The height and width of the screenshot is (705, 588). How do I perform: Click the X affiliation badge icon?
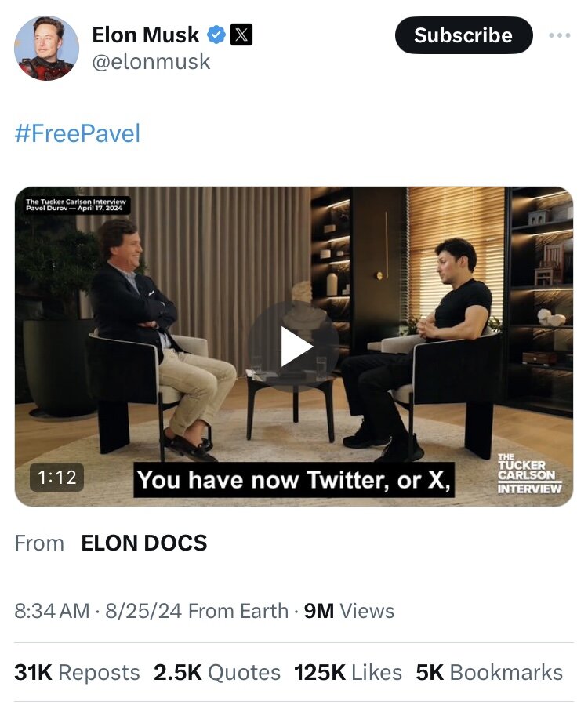point(241,35)
